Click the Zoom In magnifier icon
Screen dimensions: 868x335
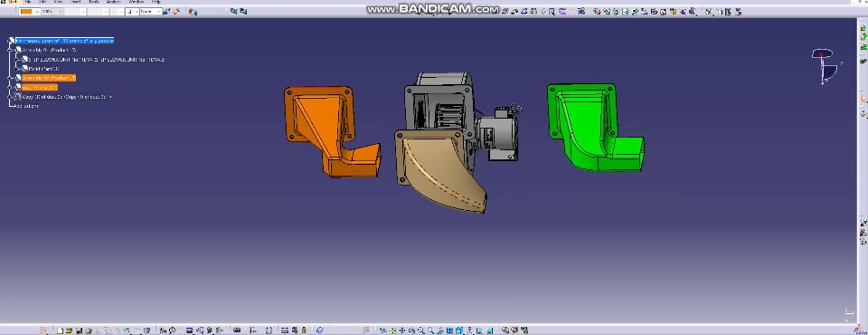click(x=421, y=330)
